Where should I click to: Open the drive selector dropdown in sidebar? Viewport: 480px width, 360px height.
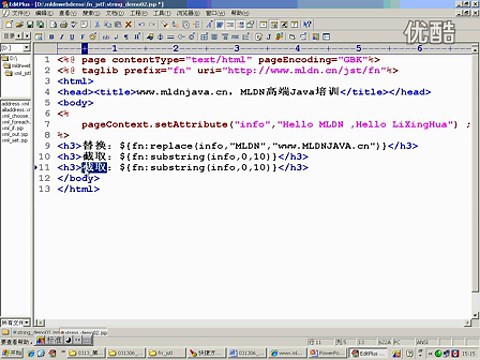point(27,48)
